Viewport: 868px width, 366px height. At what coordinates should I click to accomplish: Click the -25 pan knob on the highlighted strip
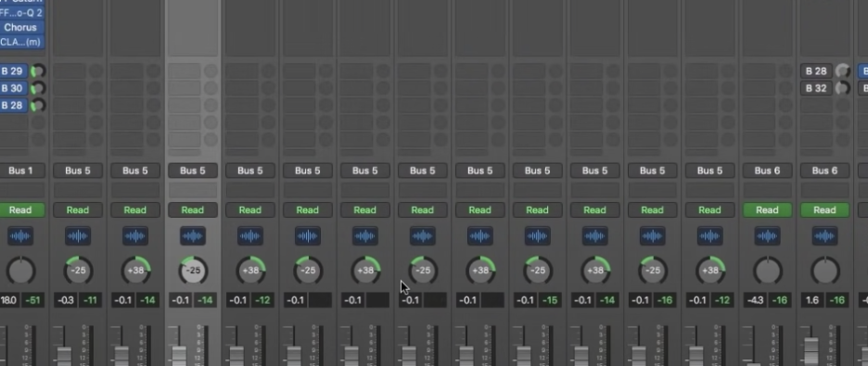click(193, 271)
